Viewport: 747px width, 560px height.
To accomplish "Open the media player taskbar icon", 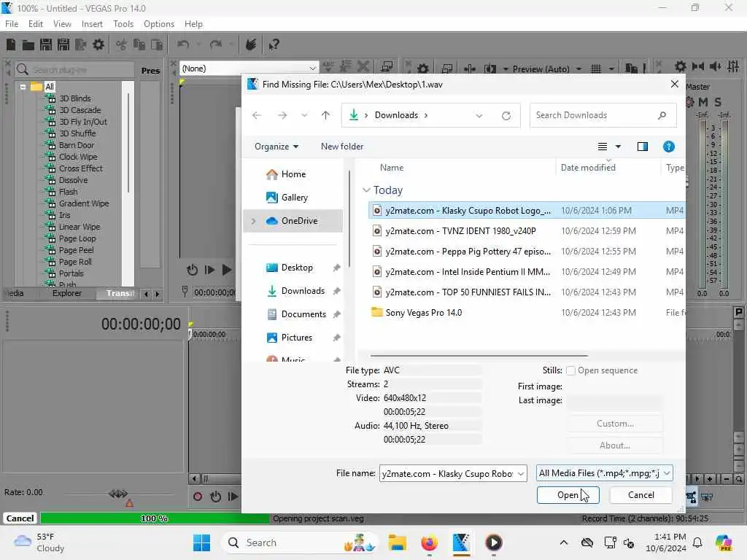I will pyautogui.click(x=494, y=542).
